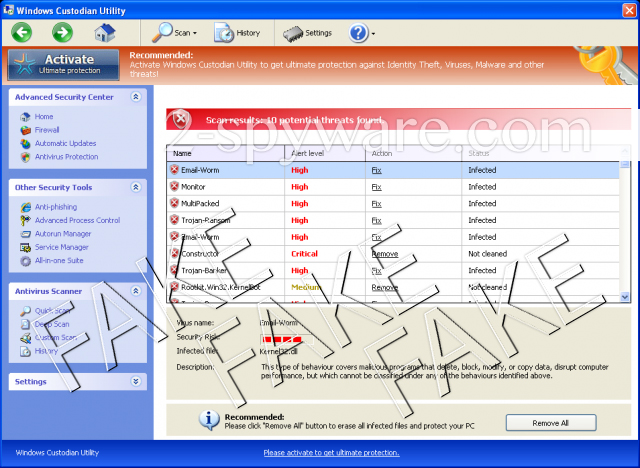Click the Activate Ultimate protection button
Screen dimensions: 640x468
[x=64, y=64]
